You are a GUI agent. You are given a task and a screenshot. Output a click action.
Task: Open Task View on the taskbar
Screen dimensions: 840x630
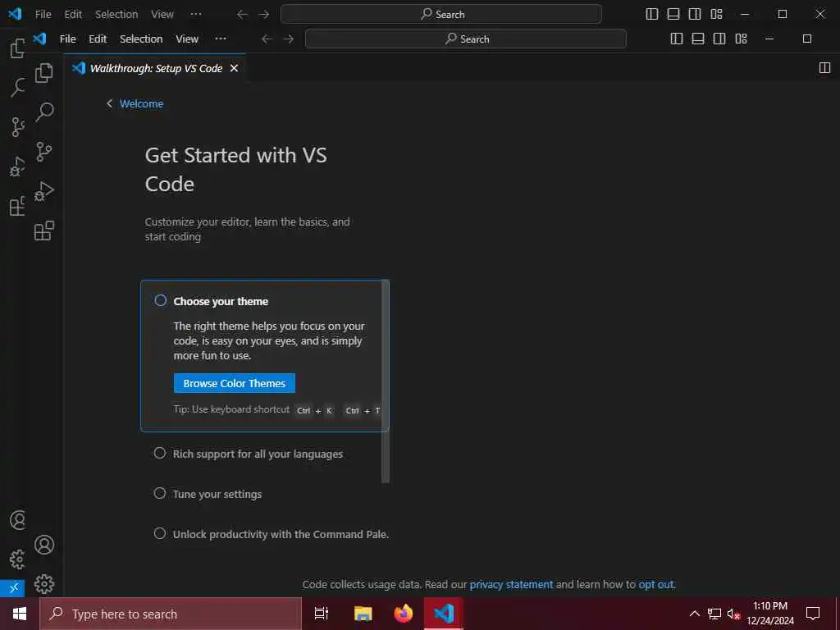[x=322, y=614]
